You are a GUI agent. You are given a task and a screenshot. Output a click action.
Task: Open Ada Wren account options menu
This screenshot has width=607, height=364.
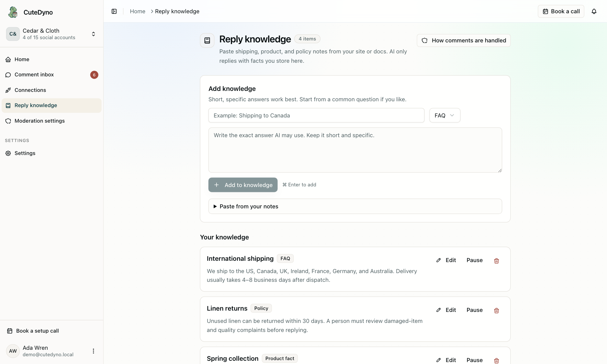click(x=93, y=351)
